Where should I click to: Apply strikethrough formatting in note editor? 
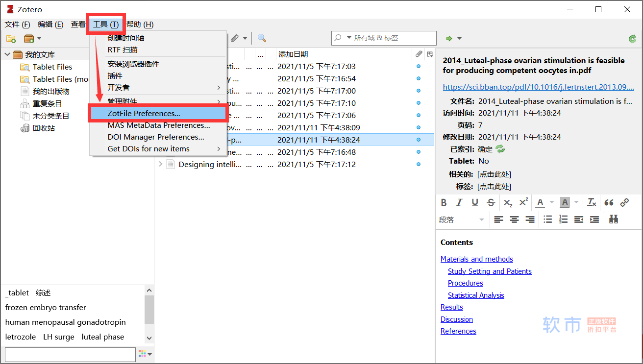[x=491, y=202]
